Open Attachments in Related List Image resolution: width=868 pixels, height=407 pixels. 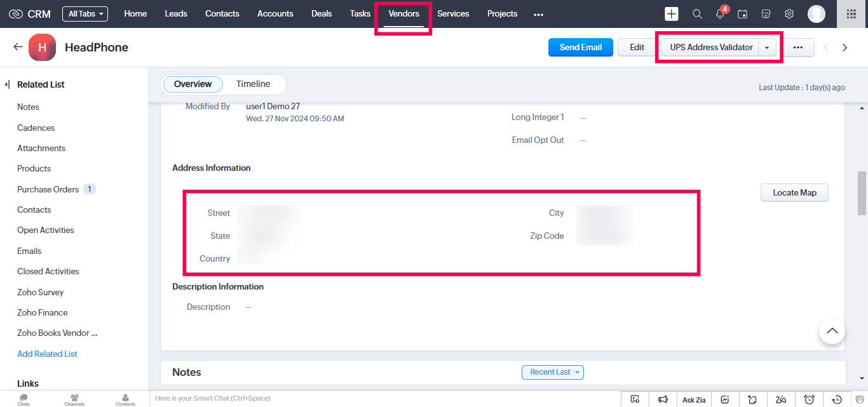click(x=41, y=148)
